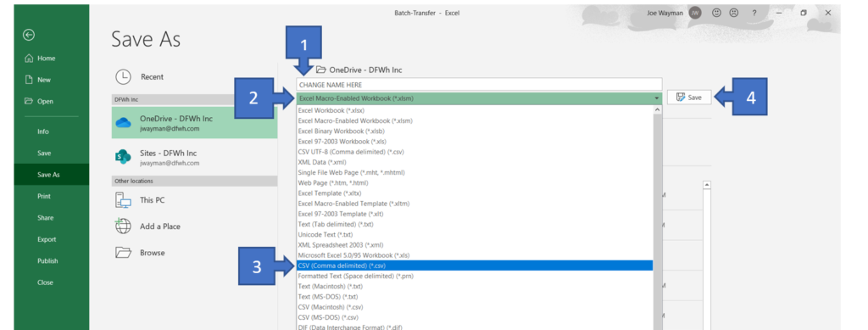Viewport: 868px width, 330px height.
Task: Select CSV (Macintosh) (*.csv)
Action: coord(475,307)
